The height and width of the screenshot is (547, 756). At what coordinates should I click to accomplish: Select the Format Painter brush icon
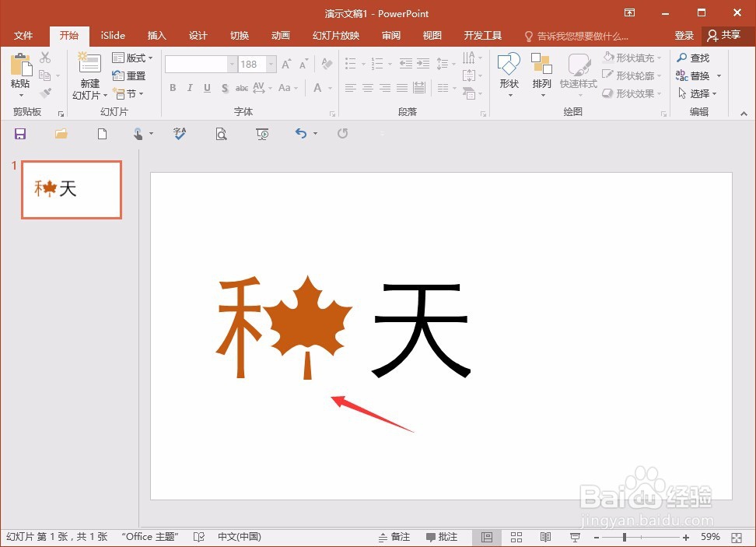point(45,93)
